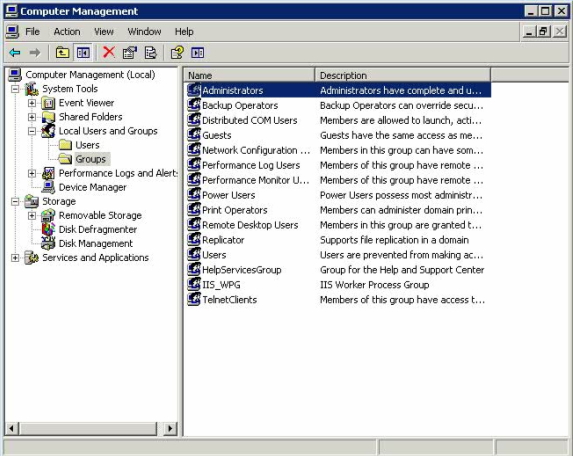Click the Help question mark icon

[177, 53]
